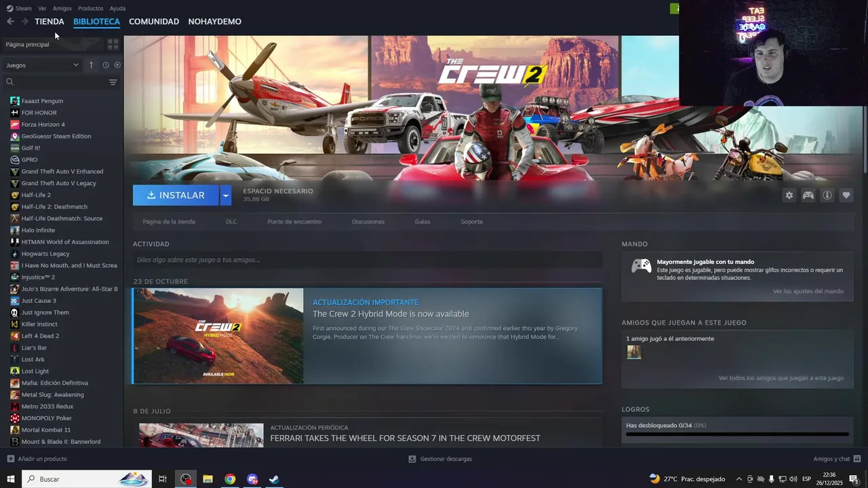
Task: Select Metro 2033 Redux in library
Action: (x=47, y=407)
